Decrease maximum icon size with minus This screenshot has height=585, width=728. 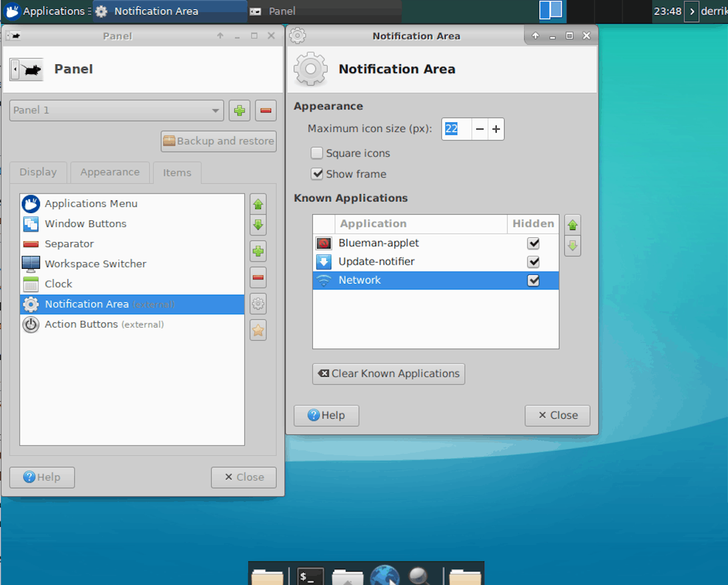point(480,129)
